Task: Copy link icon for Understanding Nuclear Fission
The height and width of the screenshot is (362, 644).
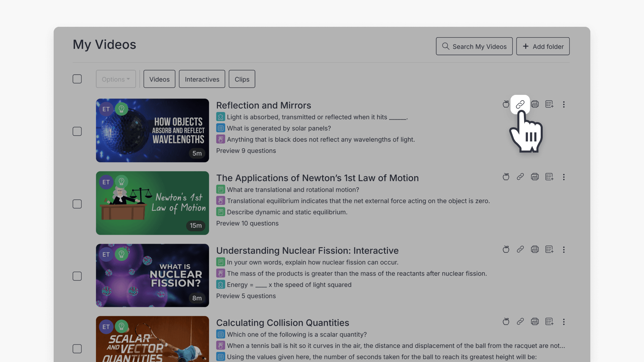Action: pos(520,249)
